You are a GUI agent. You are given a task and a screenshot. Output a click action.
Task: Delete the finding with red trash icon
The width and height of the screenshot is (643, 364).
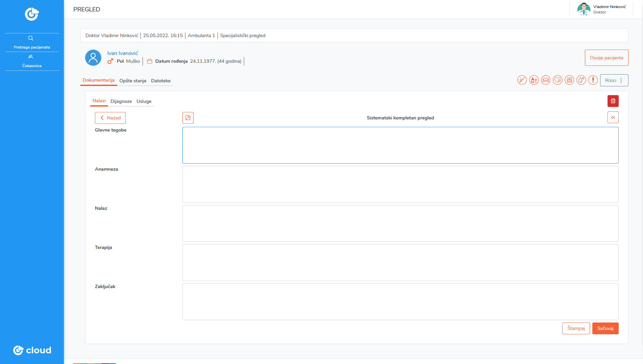pos(613,101)
